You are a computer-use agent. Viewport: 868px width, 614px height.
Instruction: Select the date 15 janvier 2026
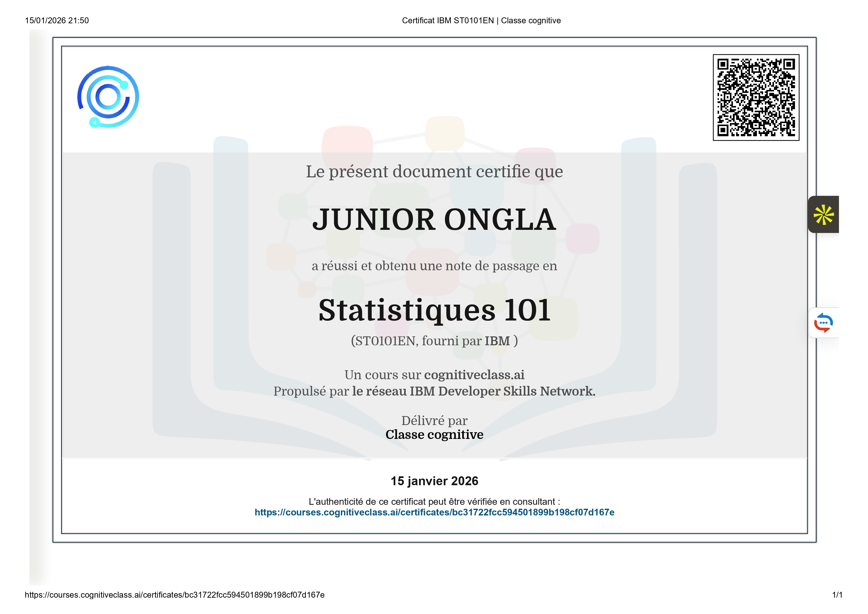coord(434,481)
